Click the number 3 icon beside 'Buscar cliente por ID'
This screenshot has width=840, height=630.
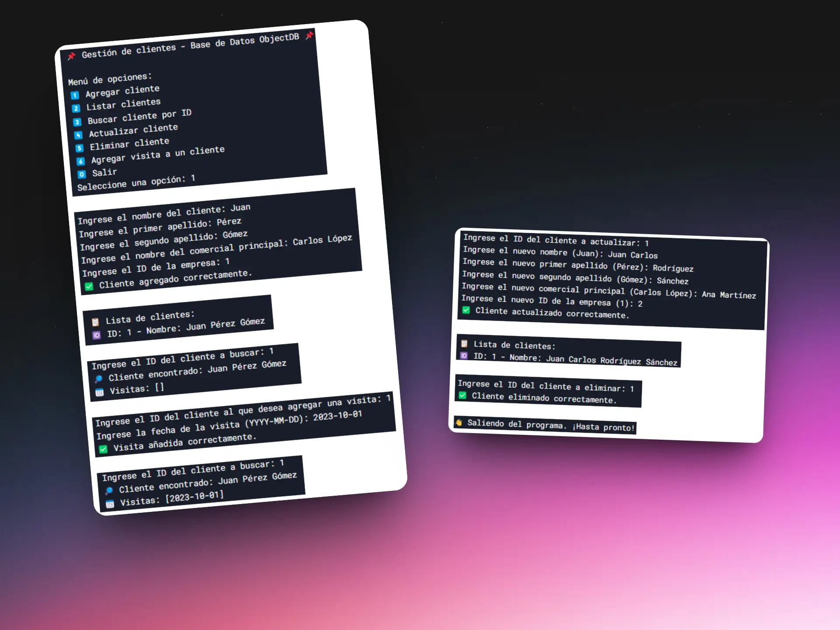pyautogui.click(x=77, y=122)
